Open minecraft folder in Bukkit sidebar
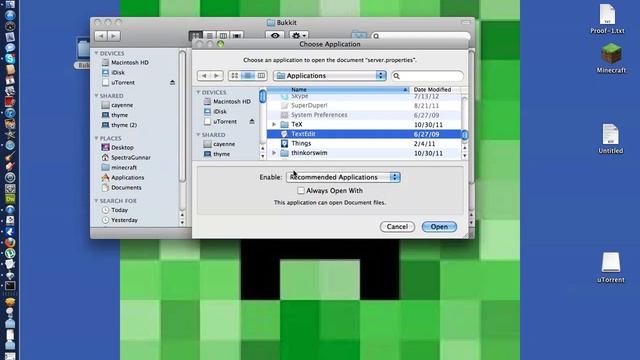The image size is (640, 360). (x=119, y=167)
